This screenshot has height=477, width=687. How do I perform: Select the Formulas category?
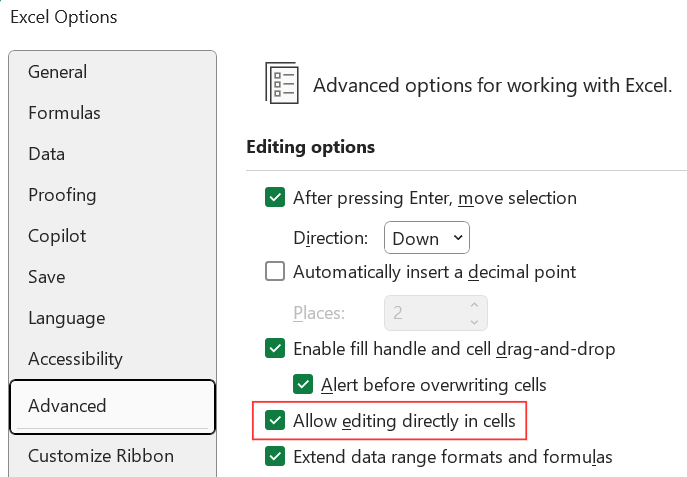point(64,113)
